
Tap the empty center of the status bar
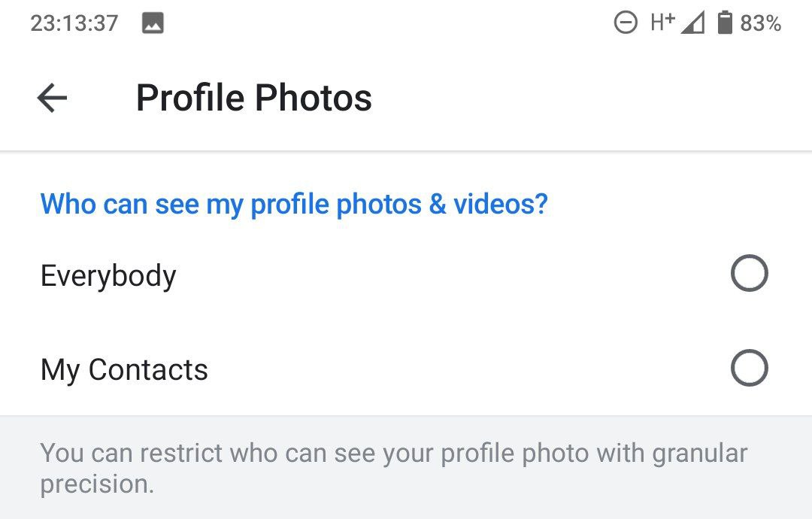click(x=389, y=23)
